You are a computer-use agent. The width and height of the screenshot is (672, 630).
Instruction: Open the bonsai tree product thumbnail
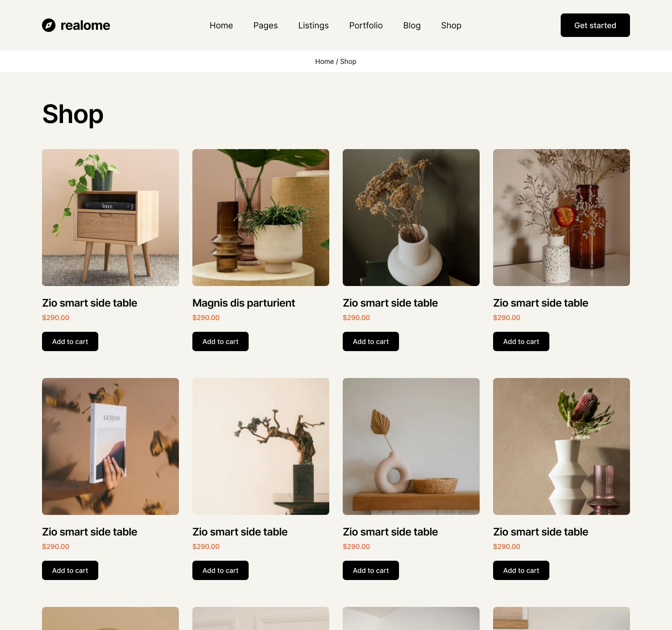pos(261,446)
